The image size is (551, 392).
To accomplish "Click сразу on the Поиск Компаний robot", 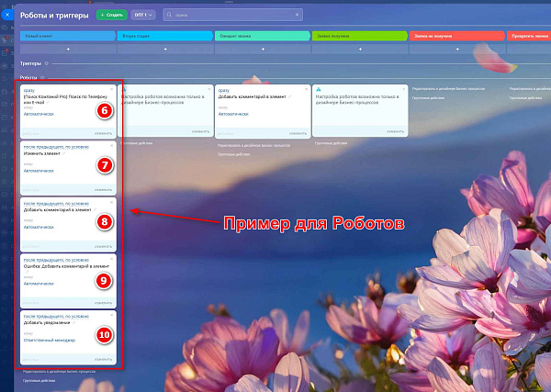I will (29, 90).
